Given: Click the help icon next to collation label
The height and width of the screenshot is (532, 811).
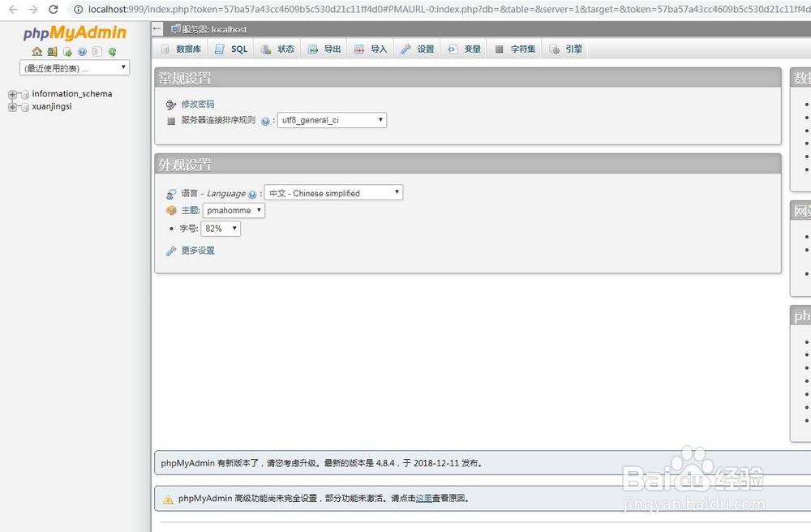Looking at the screenshot, I should [x=265, y=121].
